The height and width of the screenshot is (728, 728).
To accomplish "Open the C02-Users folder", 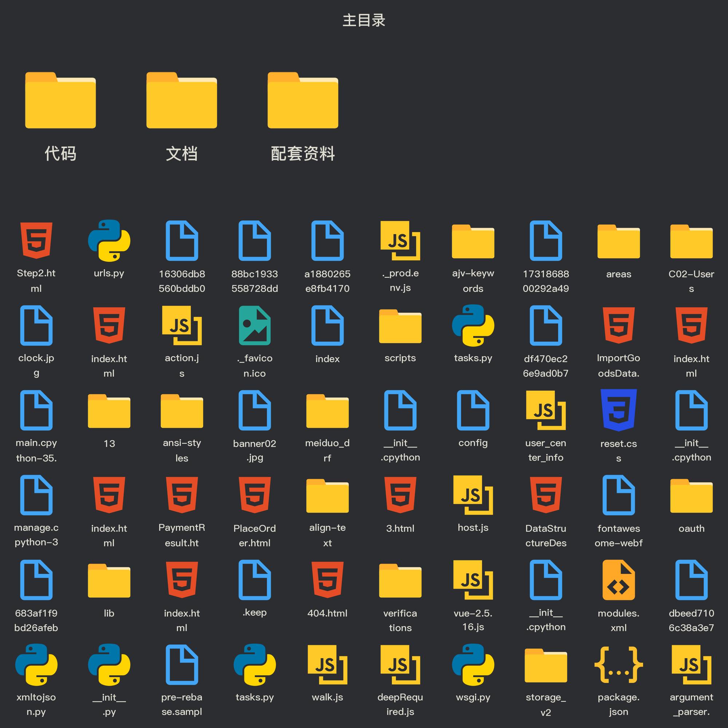I will coord(692,241).
